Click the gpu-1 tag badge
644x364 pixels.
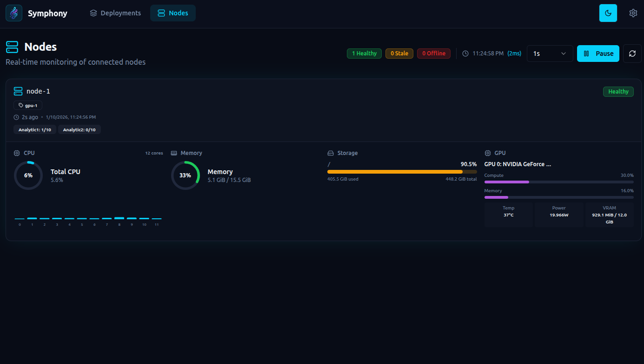pyautogui.click(x=28, y=106)
